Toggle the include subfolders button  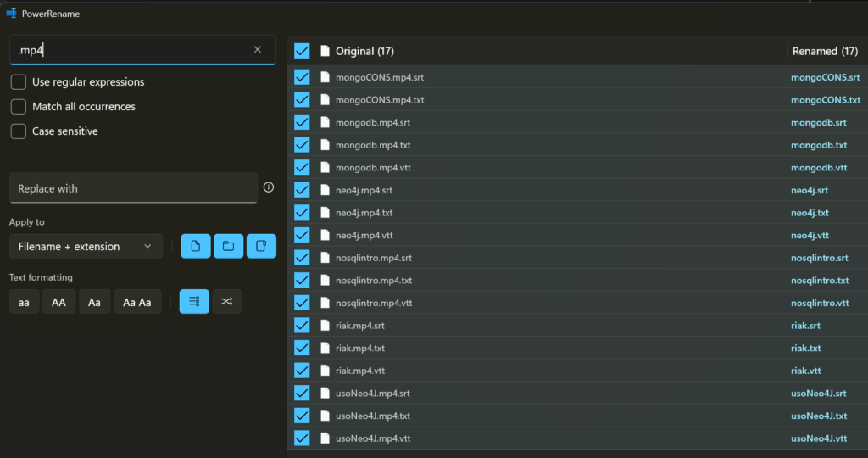(x=261, y=246)
